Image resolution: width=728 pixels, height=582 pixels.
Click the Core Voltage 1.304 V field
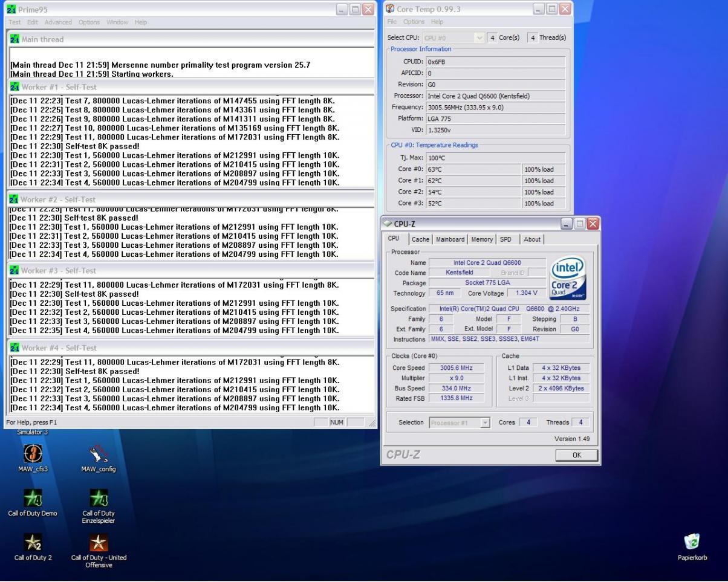tap(527, 293)
